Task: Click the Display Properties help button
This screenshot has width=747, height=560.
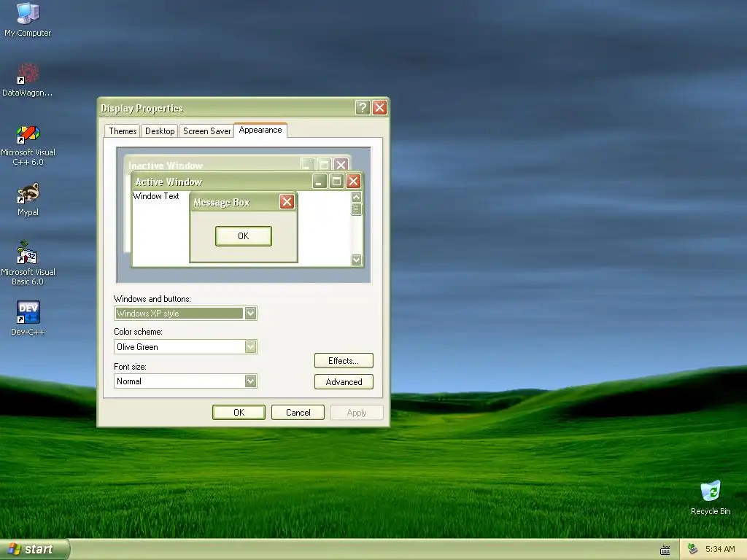Action: point(363,108)
